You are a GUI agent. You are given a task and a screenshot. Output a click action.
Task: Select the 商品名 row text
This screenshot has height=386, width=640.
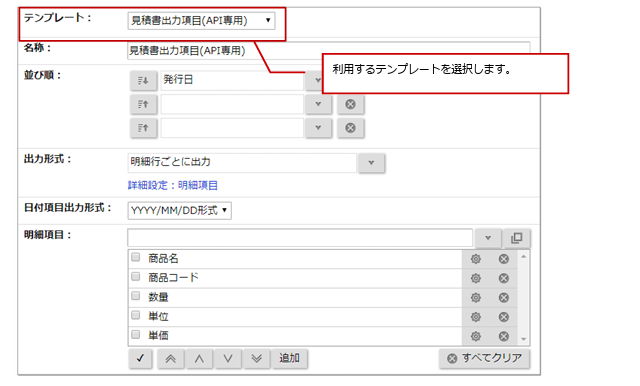(163, 259)
